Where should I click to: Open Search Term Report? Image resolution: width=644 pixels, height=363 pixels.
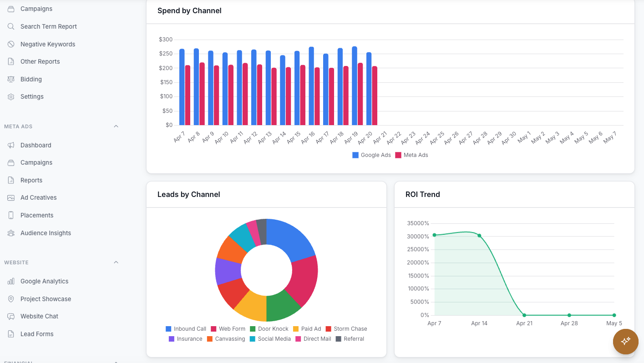tap(49, 26)
